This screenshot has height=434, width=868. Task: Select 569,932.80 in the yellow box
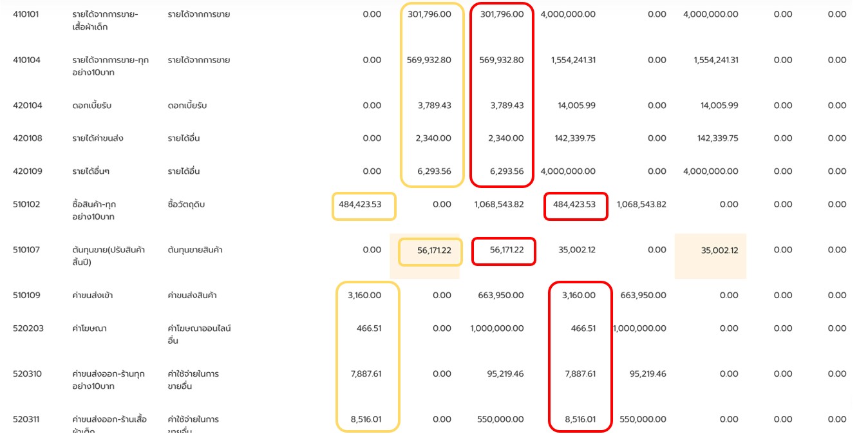pos(429,60)
